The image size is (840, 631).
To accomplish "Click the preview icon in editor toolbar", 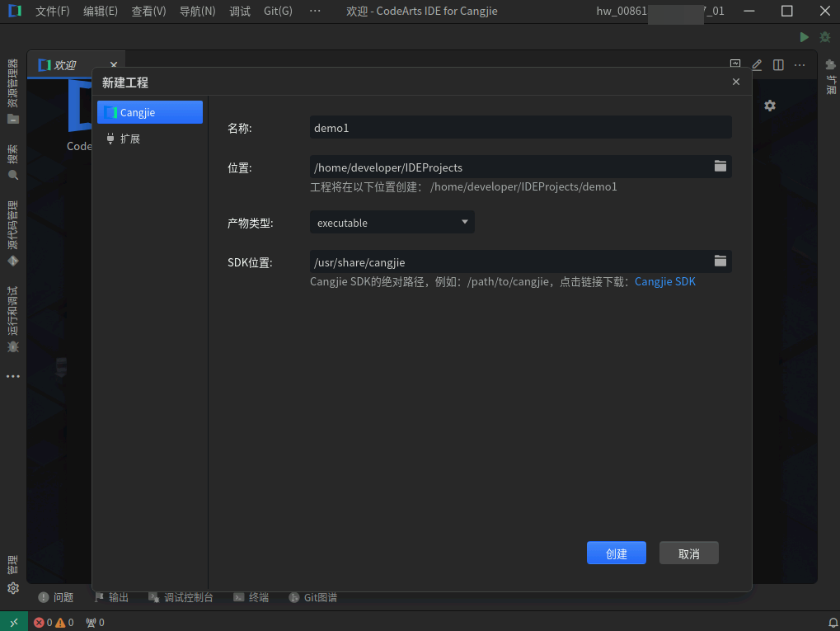I will coord(735,64).
